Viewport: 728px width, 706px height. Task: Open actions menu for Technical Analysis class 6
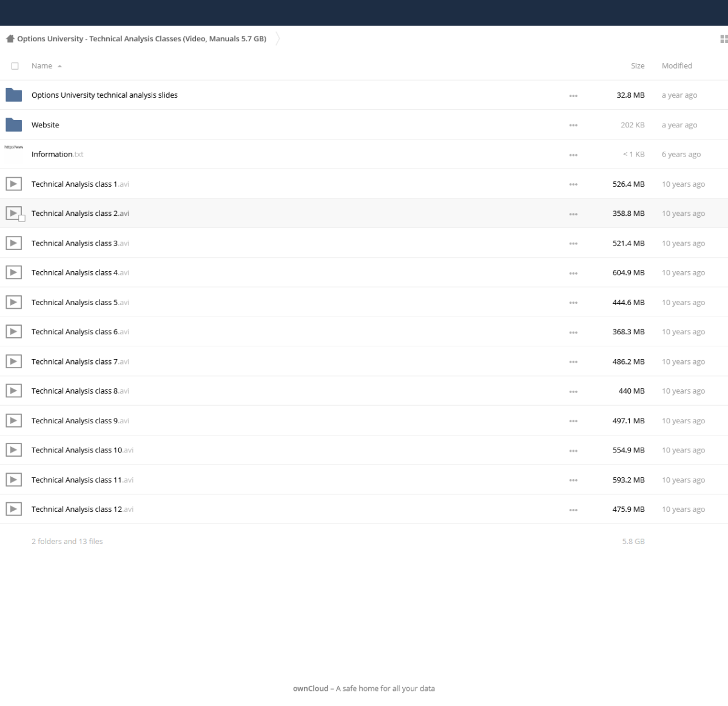(x=573, y=332)
